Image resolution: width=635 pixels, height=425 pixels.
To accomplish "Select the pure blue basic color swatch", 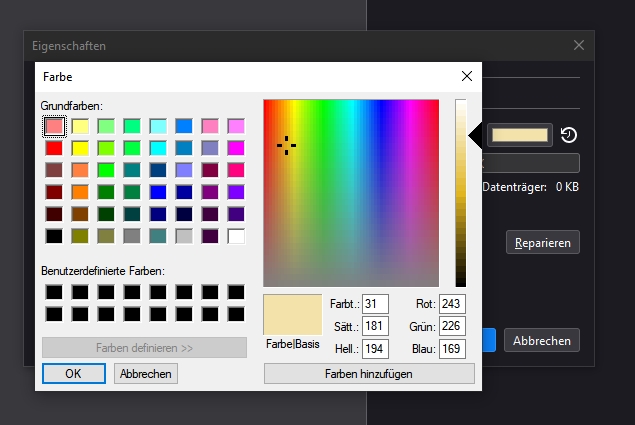I will [158, 192].
